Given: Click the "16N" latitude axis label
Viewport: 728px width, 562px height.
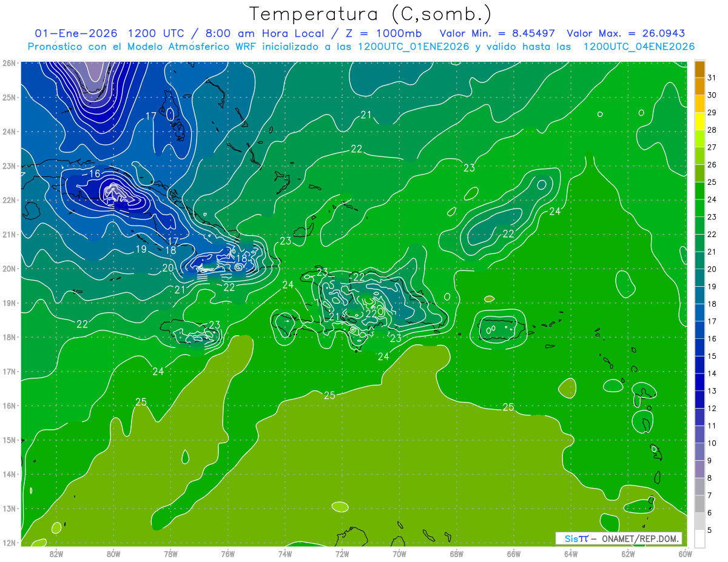Looking at the screenshot, I should (x=8, y=406).
